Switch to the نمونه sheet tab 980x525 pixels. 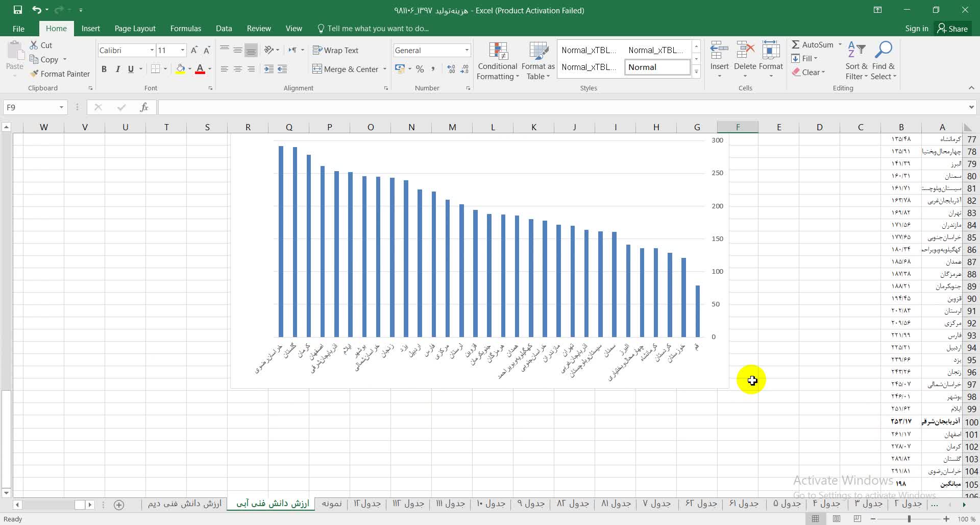[x=331, y=504]
